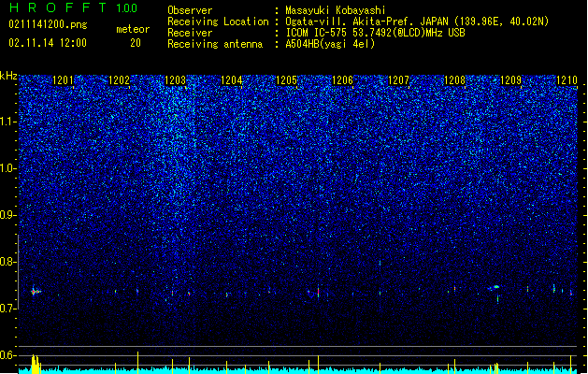This screenshot has width=588, height=374.
Task: Click the 1206 time marker
Action: (x=342, y=80)
